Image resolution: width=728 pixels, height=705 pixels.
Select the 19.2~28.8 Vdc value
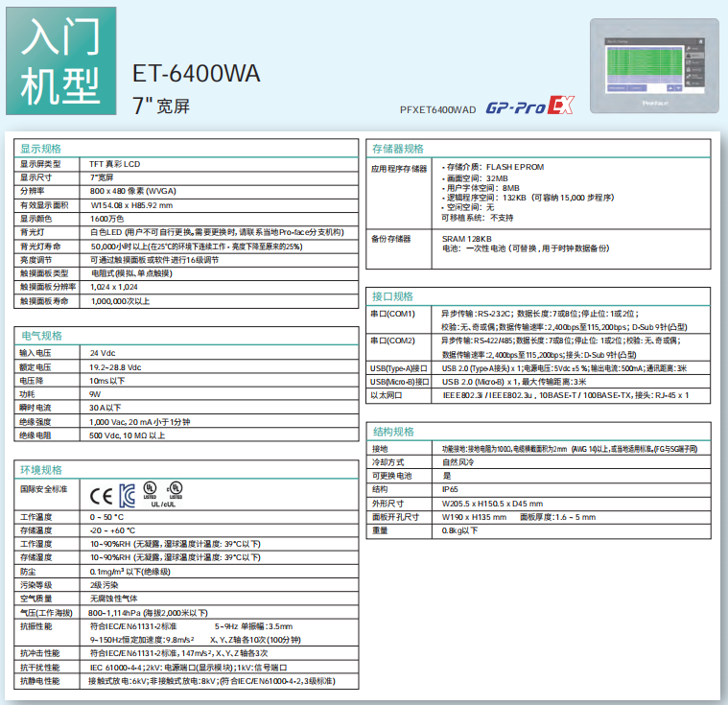[115, 367]
